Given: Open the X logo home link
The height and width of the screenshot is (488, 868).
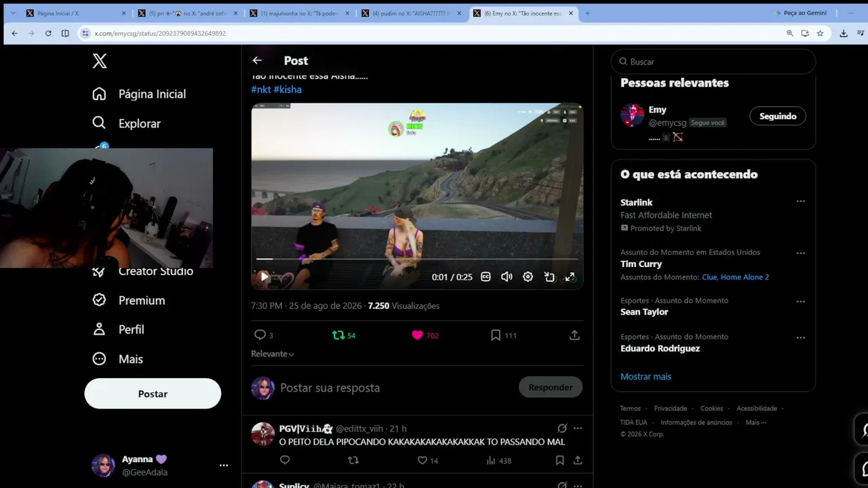Looking at the screenshot, I should (100, 61).
